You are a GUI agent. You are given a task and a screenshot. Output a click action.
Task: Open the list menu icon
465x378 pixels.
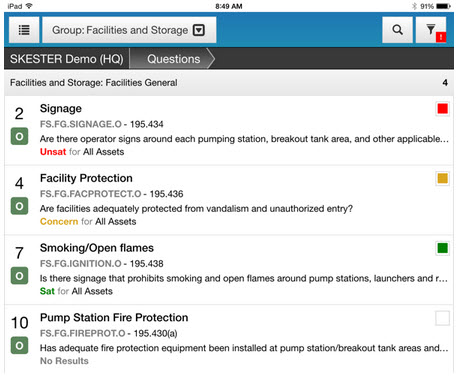[24, 30]
